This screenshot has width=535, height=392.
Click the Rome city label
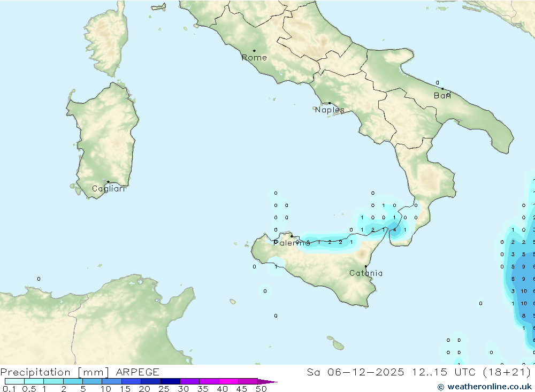pyautogui.click(x=254, y=58)
